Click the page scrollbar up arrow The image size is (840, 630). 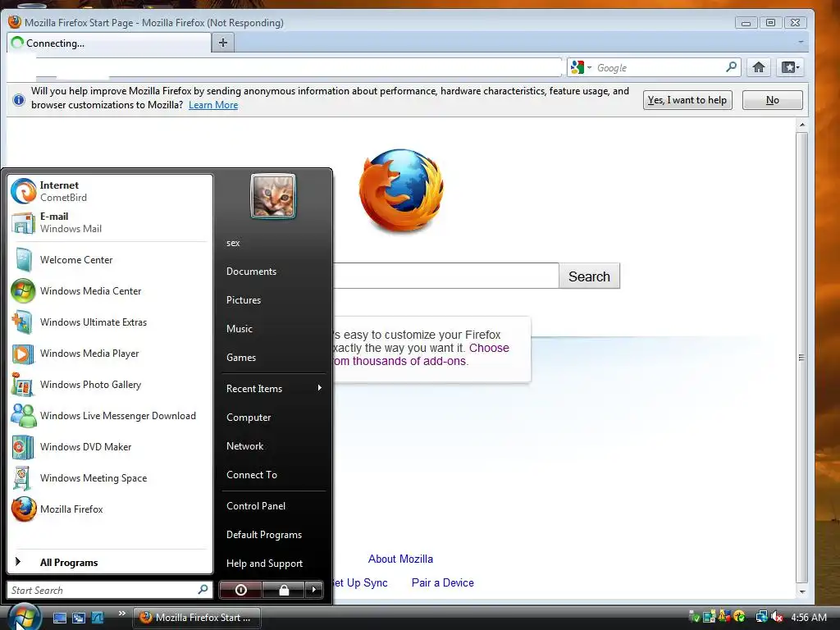[x=802, y=125]
